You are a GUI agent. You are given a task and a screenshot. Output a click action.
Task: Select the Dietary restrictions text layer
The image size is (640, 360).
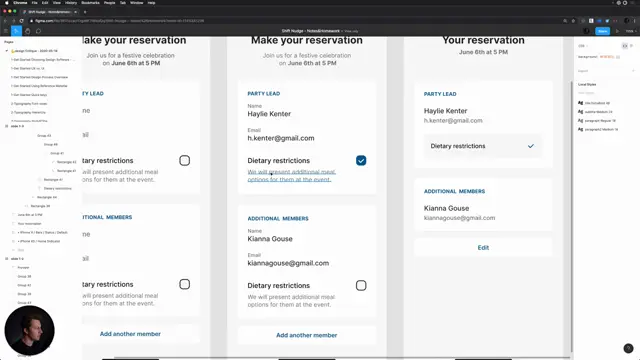(58, 189)
